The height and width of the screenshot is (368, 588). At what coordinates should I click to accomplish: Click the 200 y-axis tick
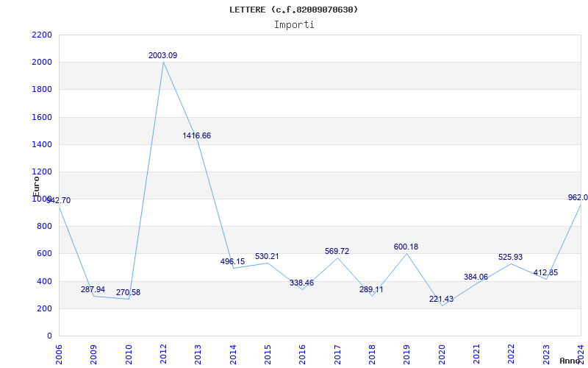(45, 308)
